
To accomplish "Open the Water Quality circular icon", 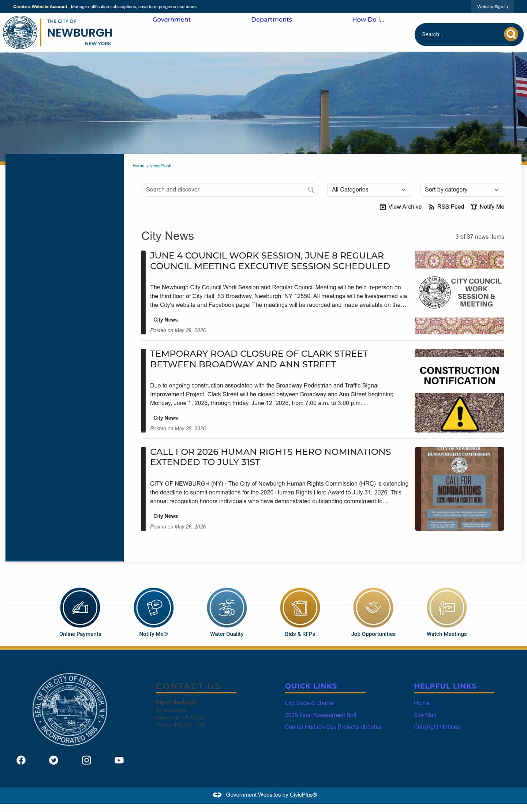I will pyautogui.click(x=227, y=608).
